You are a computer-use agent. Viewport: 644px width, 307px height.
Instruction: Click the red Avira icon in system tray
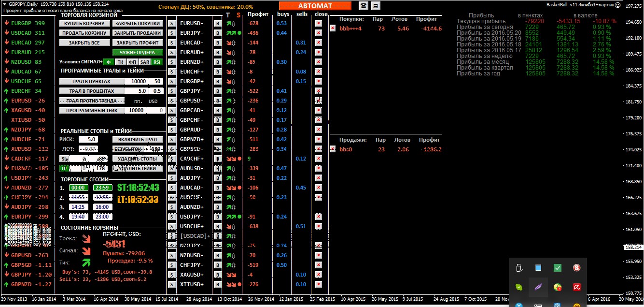point(576,287)
